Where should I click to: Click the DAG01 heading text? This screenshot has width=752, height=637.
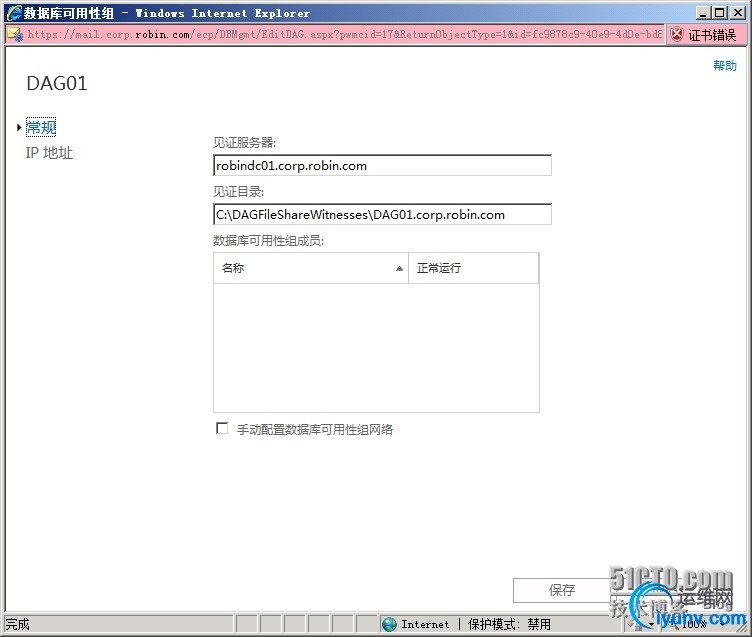pyautogui.click(x=57, y=83)
